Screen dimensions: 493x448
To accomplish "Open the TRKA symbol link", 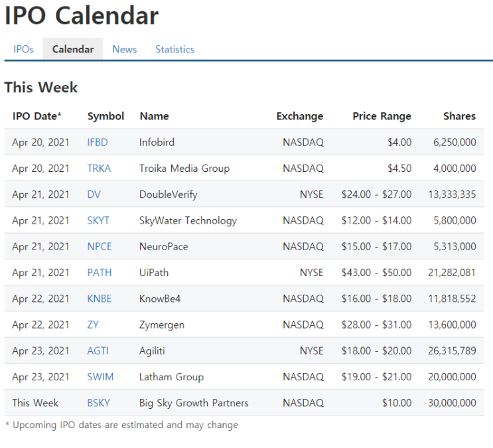I will [99, 169].
